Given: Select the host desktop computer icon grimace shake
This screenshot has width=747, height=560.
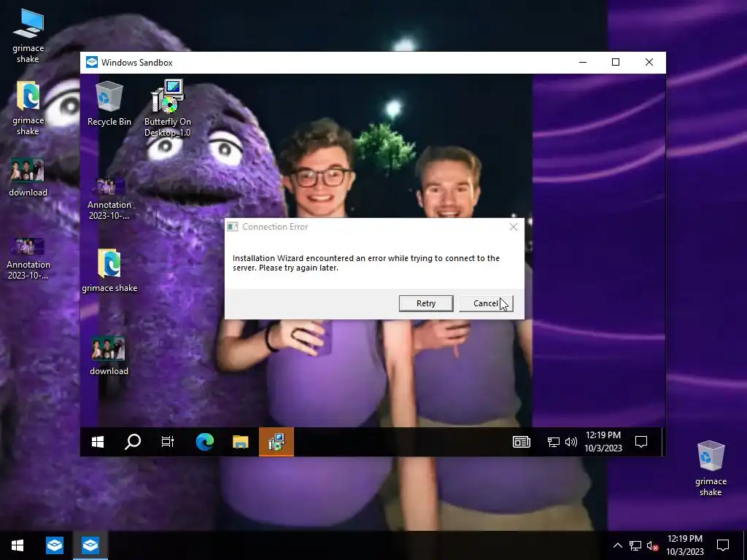Looking at the screenshot, I should pos(28,36).
